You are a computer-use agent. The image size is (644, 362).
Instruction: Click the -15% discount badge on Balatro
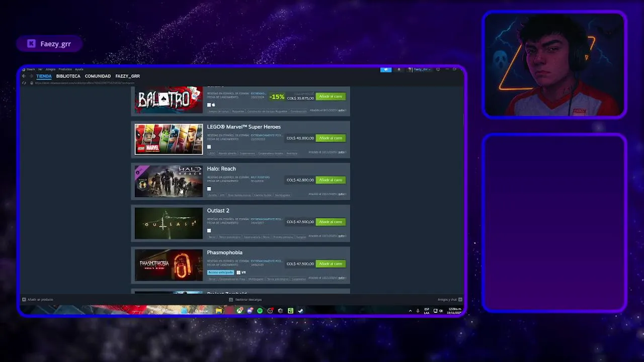tap(277, 97)
